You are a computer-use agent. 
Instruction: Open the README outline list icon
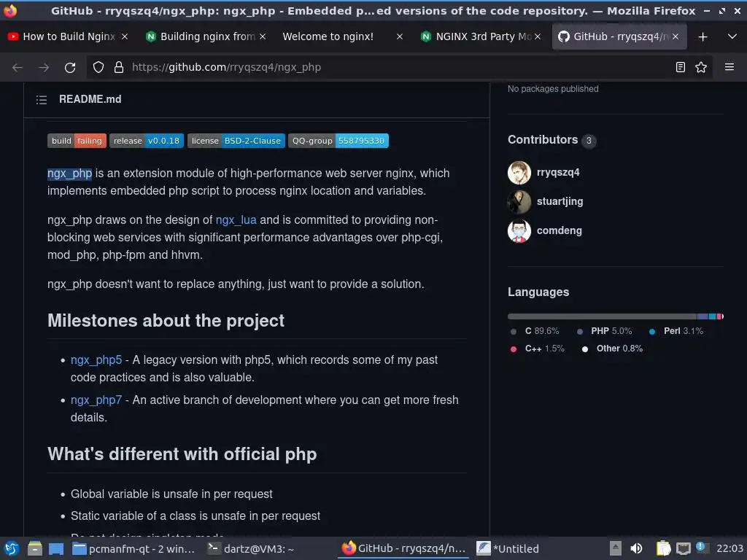[42, 99]
